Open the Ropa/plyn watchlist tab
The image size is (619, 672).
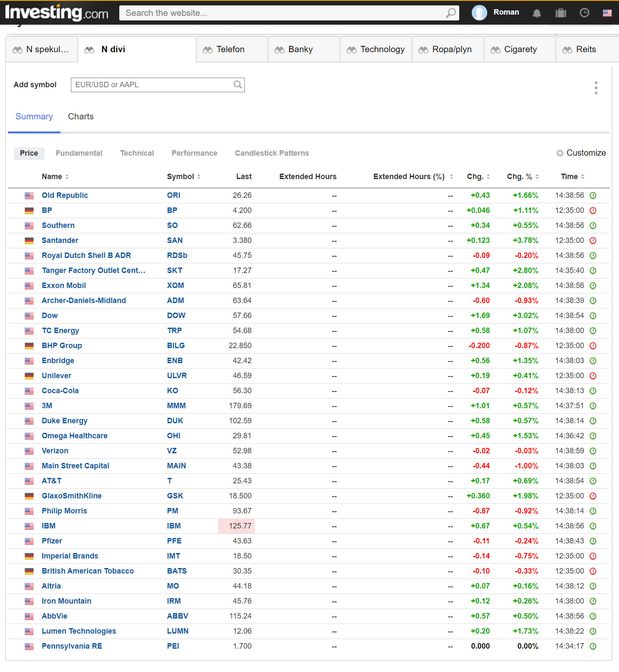coord(448,49)
